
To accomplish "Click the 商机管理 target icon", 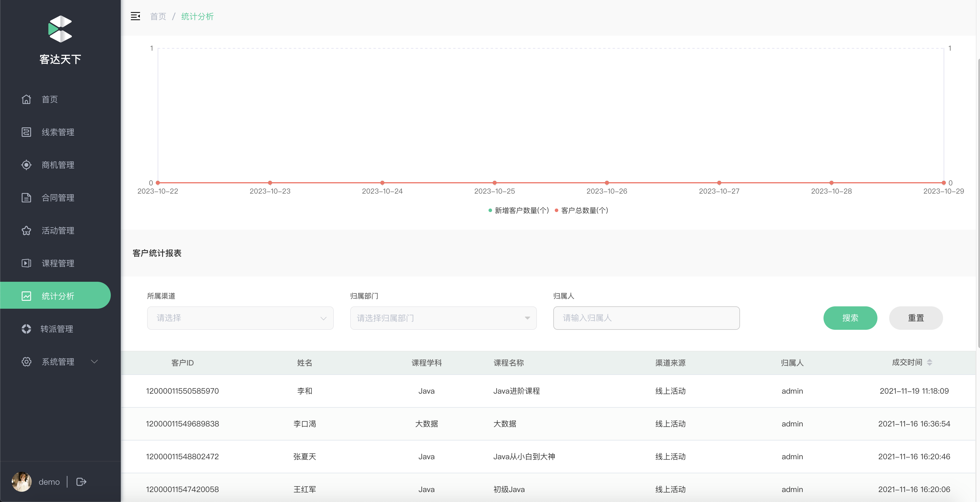I will [x=26, y=165].
